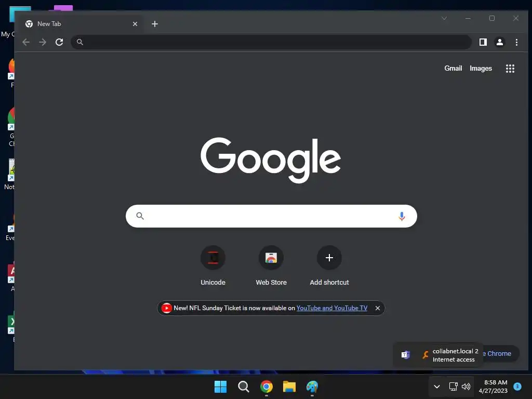The image size is (532, 399).
Task: Open the Gmail link
Action: (453, 68)
